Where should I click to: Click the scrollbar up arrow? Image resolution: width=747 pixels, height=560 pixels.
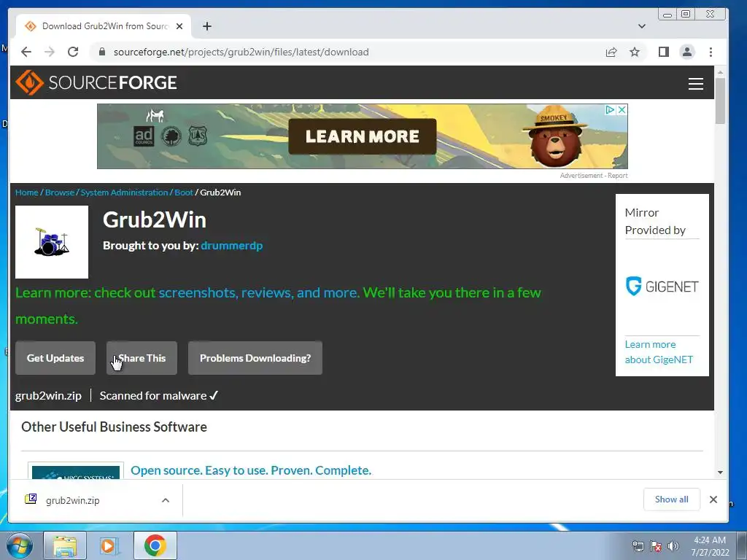tap(720, 72)
